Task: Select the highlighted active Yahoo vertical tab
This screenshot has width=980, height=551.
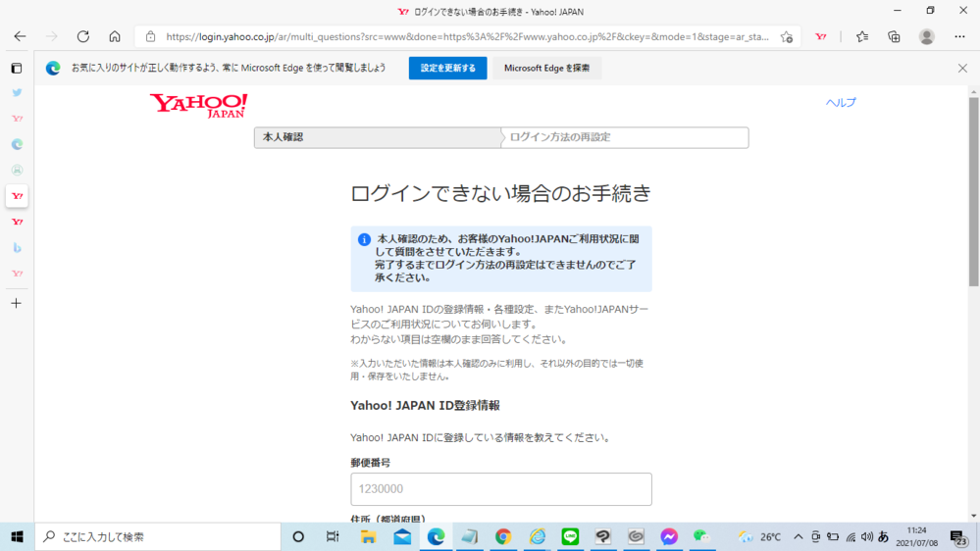Action: click(x=17, y=196)
